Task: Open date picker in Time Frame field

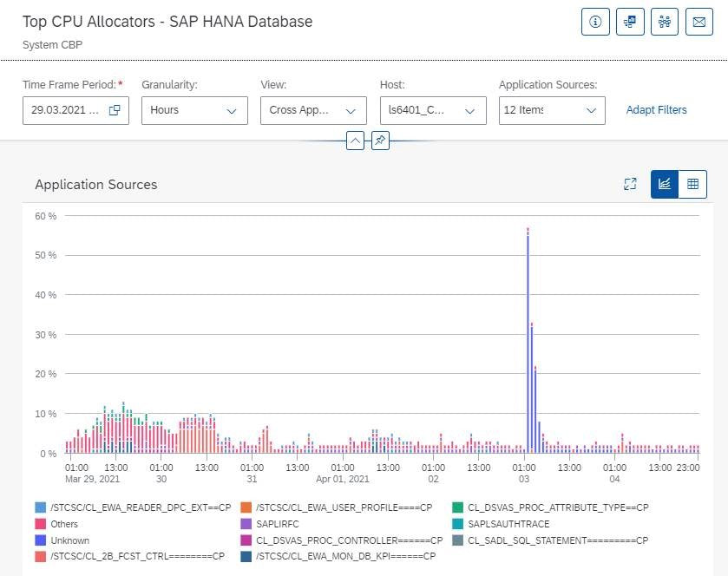Action: [x=115, y=110]
